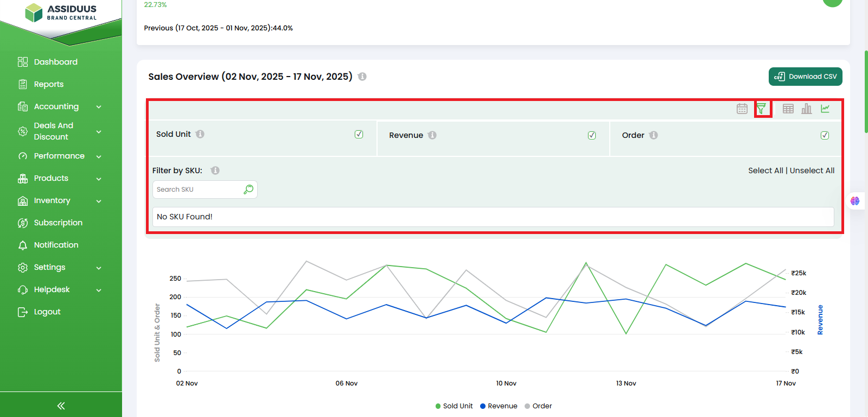Uncheck the Revenue checkbox
The width and height of the screenshot is (868, 417).
(592, 135)
